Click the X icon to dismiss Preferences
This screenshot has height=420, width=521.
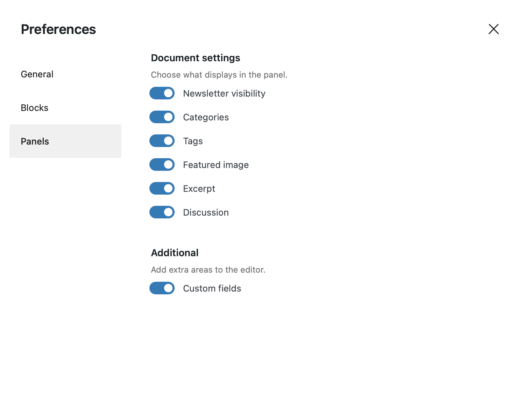coord(493,29)
